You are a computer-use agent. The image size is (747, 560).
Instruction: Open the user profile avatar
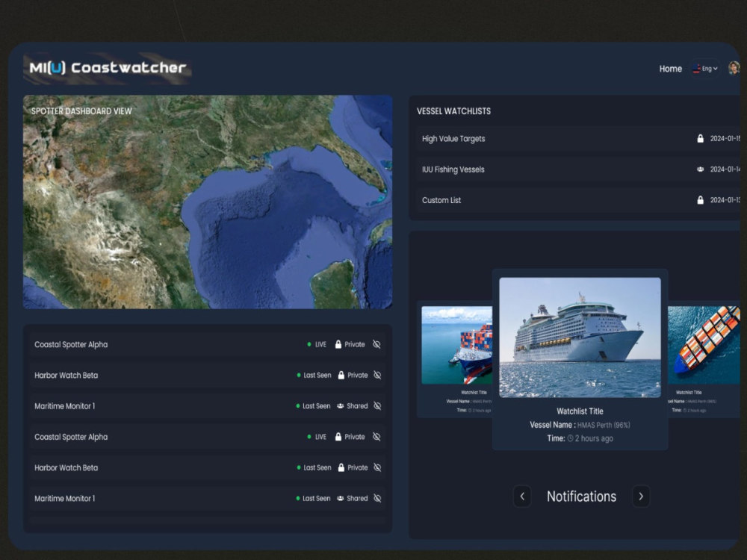pos(734,68)
